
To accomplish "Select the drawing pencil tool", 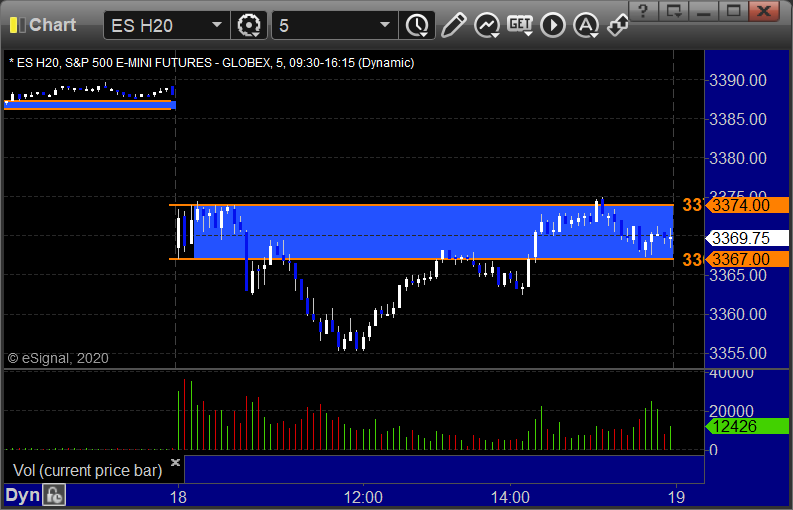I will click(x=454, y=25).
